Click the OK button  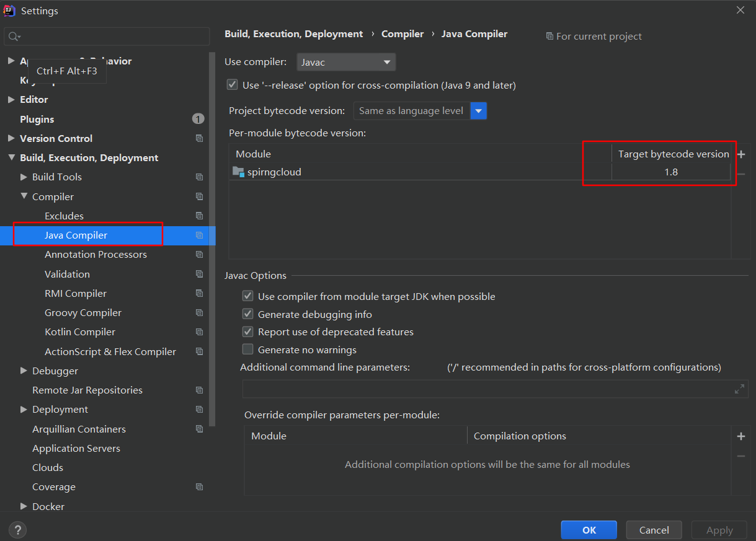(589, 530)
